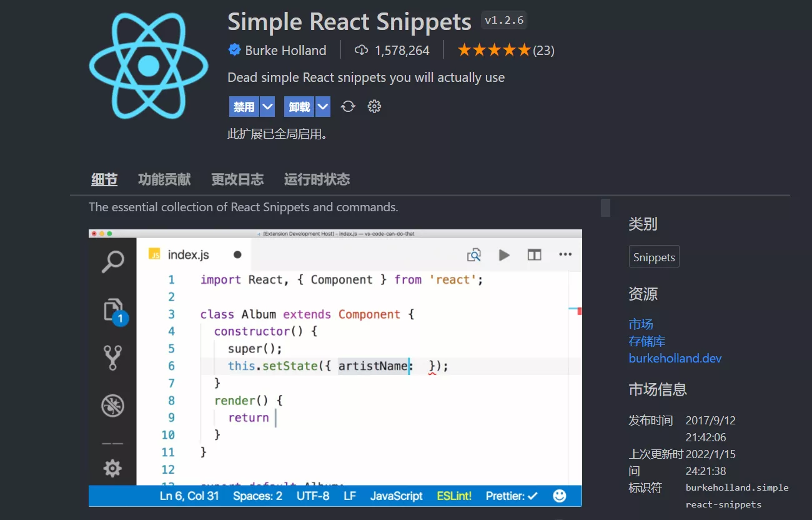Click the orange star rating row
812x520 pixels.
coord(494,50)
